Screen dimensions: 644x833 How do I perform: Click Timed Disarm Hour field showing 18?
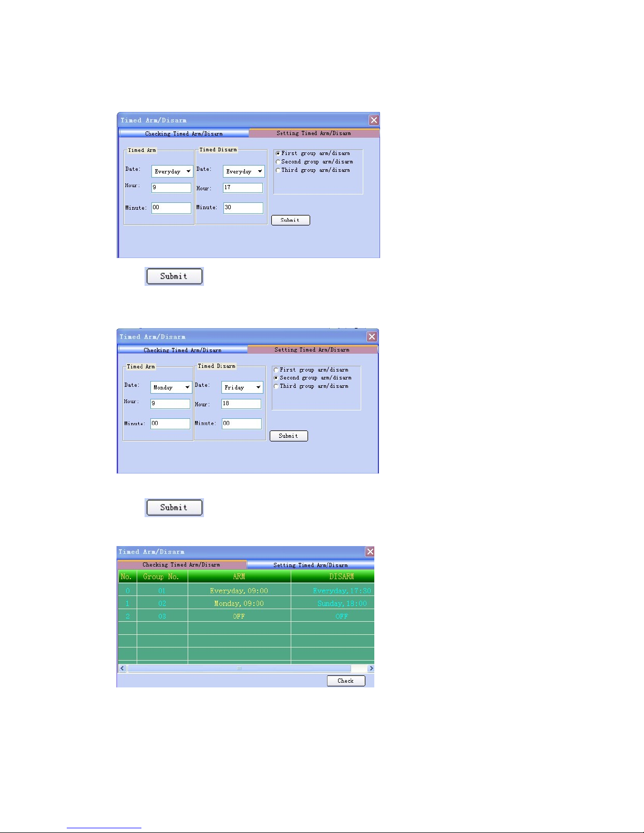241,404
